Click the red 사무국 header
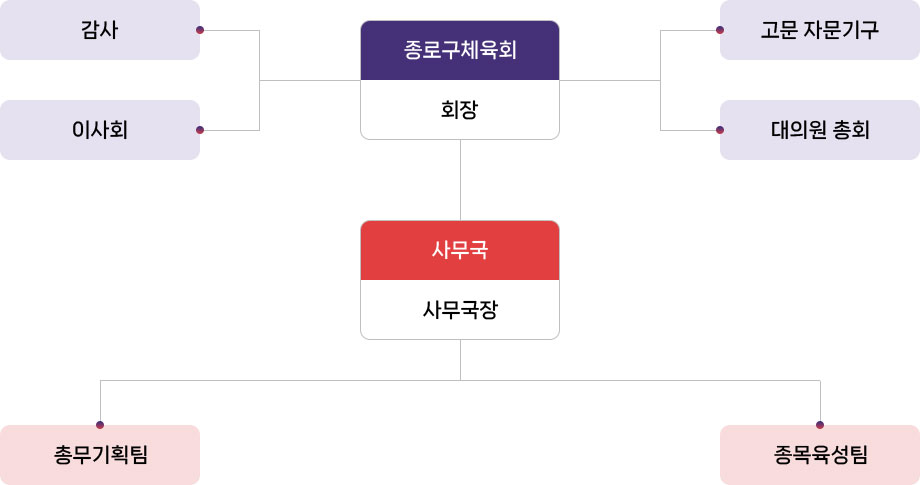This screenshot has width=920, height=485. pos(460,250)
